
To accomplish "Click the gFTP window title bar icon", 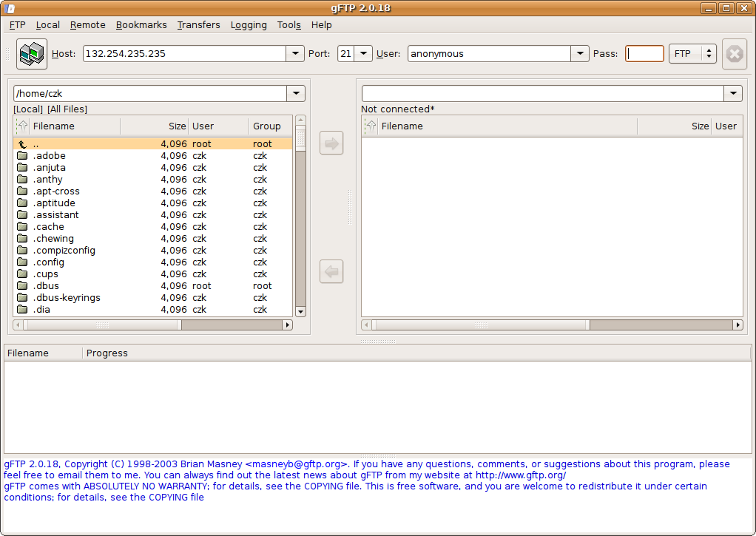I will pyautogui.click(x=10, y=8).
